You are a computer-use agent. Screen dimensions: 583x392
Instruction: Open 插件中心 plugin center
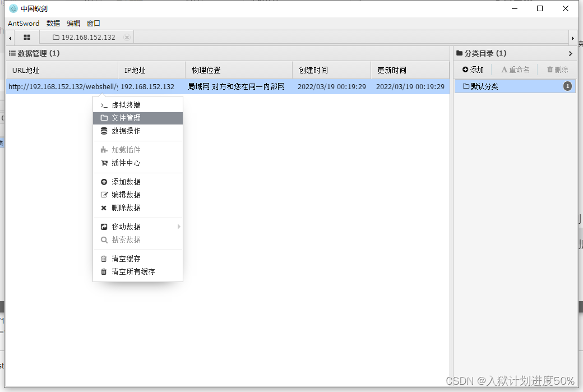pyautogui.click(x=137, y=163)
